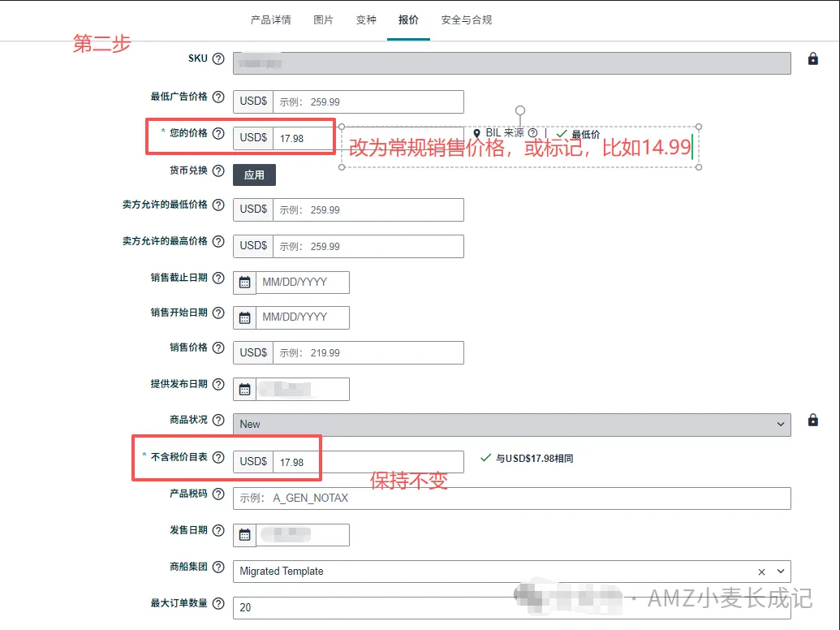Click the 销售截止日期 MM/DD/YYYY field

pos(303,283)
